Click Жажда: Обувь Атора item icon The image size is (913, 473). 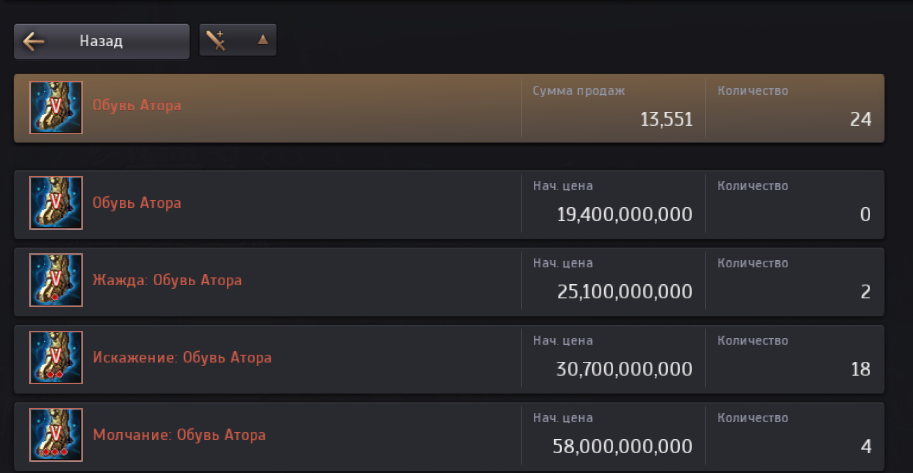pyautogui.click(x=56, y=280)
